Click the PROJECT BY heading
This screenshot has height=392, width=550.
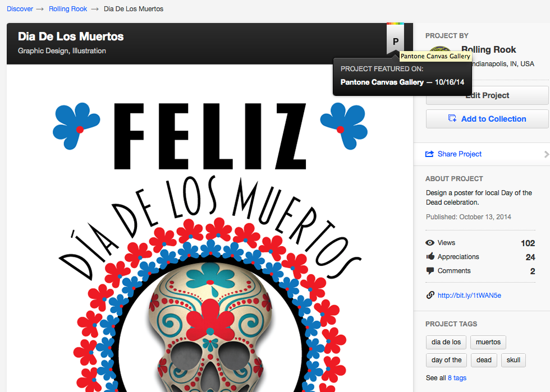pos(447,36)
